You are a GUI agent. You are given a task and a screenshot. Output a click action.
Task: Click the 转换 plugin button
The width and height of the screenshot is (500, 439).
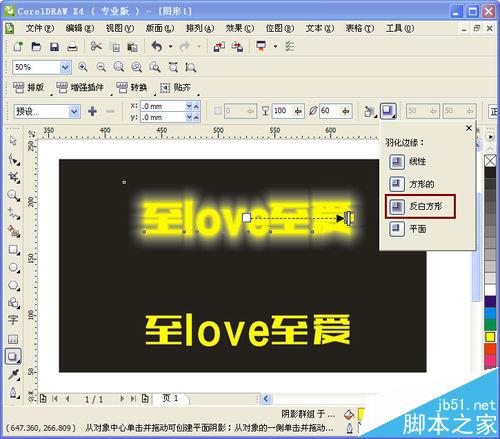[x=132, y=88]
